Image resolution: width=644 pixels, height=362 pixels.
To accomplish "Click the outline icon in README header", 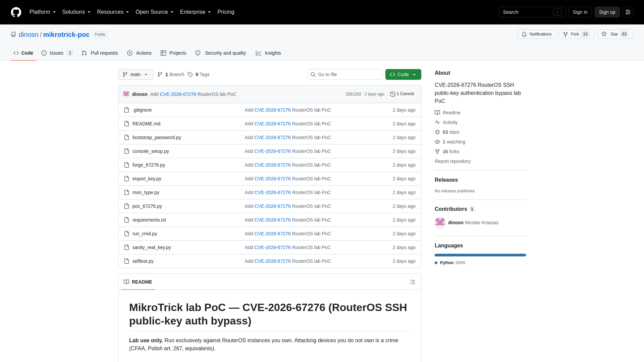I will pos(413,282).
